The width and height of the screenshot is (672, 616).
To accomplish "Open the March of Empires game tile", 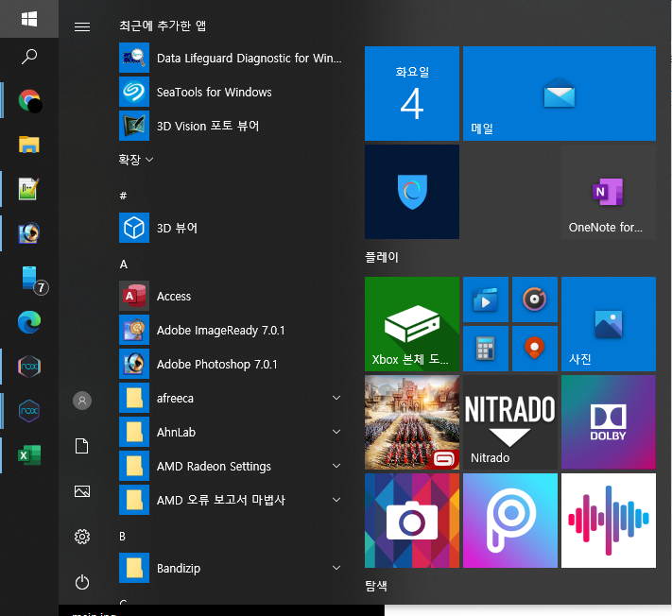I will 412,422.
